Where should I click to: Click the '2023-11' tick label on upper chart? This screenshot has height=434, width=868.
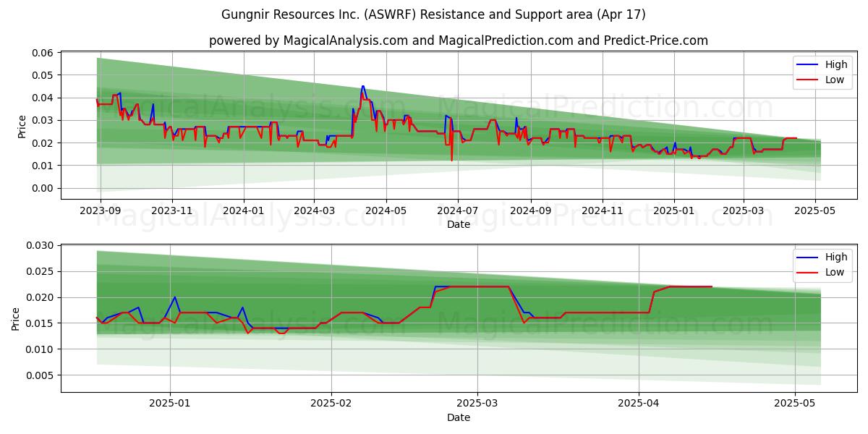click(x=172, y=210)
